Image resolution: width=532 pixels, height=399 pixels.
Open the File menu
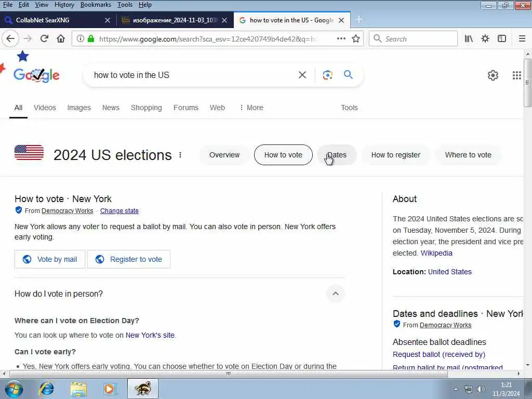[7, 5]
